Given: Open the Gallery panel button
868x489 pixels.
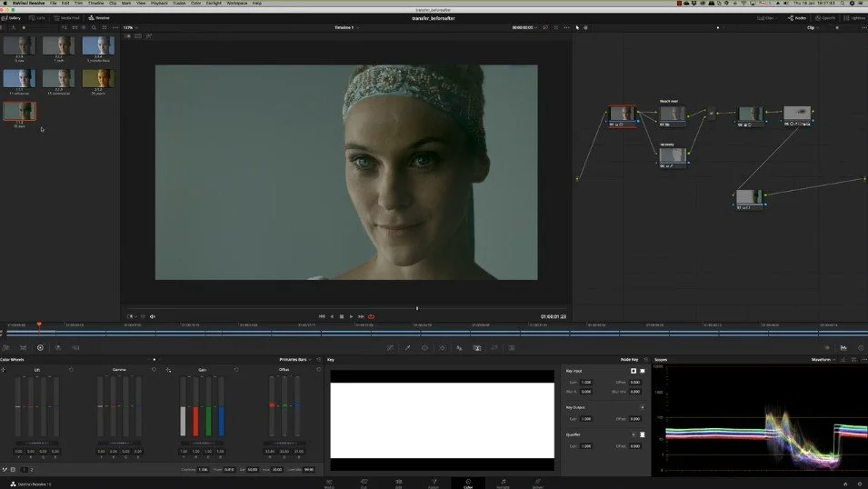Looking at the screenshot, I should (11, 17).
